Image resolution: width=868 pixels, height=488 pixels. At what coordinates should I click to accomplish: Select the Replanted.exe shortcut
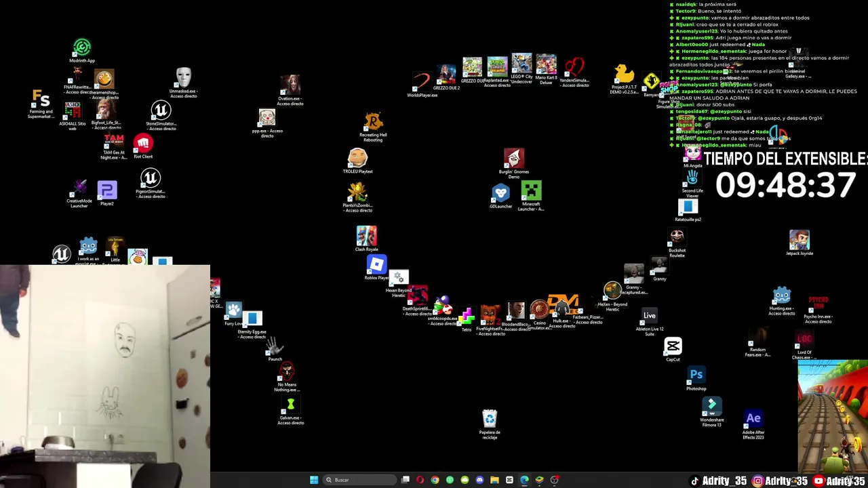pos(497,73)
